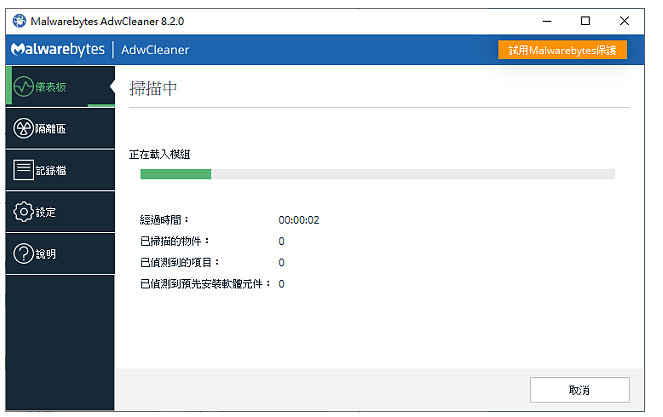The height and width of the screenshot is (417, 663).
Task: Click the Log files document icon
Action: point(24,170)
